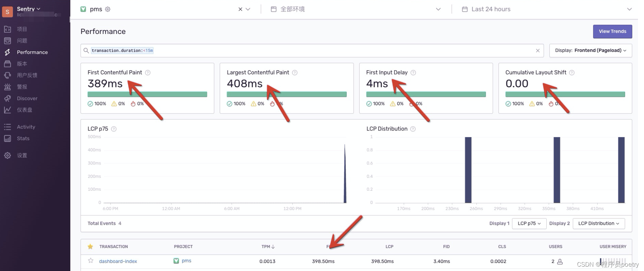
Task: Open the 全部环境 environment dropdown
Action: (x=356, y=9)
